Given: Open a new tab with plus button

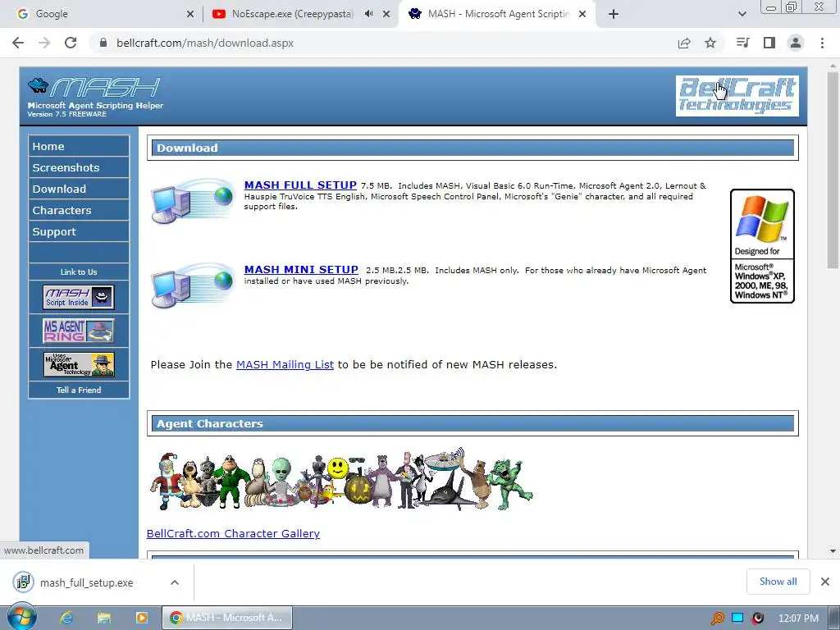Looking at the screenshot, I should point(614,14).
